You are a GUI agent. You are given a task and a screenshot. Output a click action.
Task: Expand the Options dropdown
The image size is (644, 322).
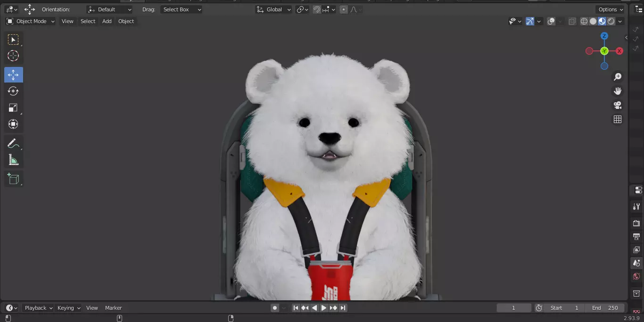611,9
